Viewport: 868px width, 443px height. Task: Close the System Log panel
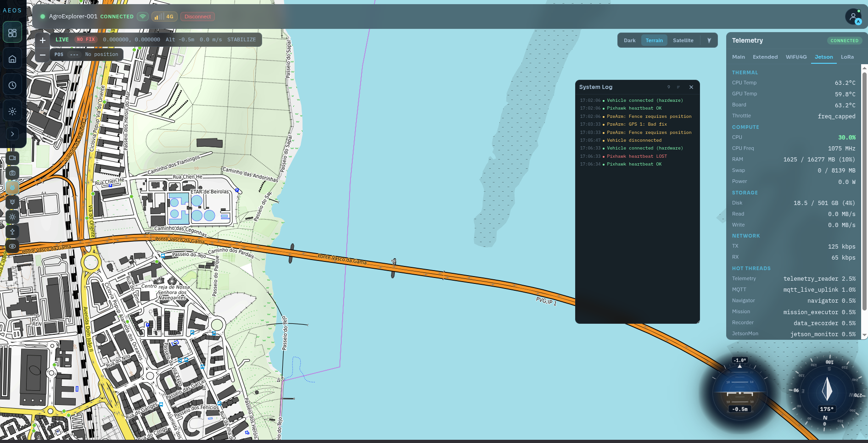point(691,87)
